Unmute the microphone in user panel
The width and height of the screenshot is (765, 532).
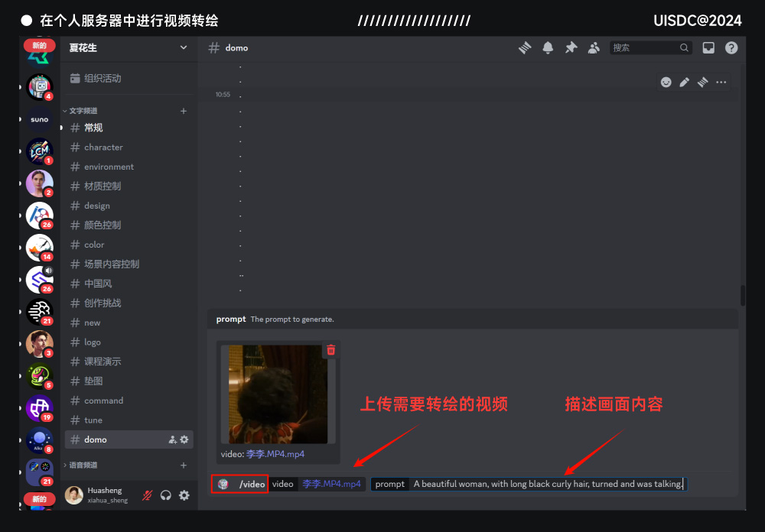(x=147, y=495)
